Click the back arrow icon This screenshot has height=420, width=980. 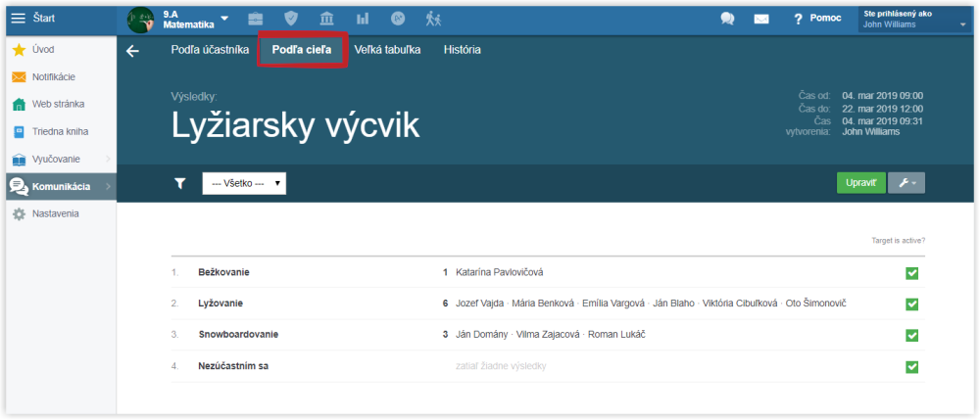[133, 51]
